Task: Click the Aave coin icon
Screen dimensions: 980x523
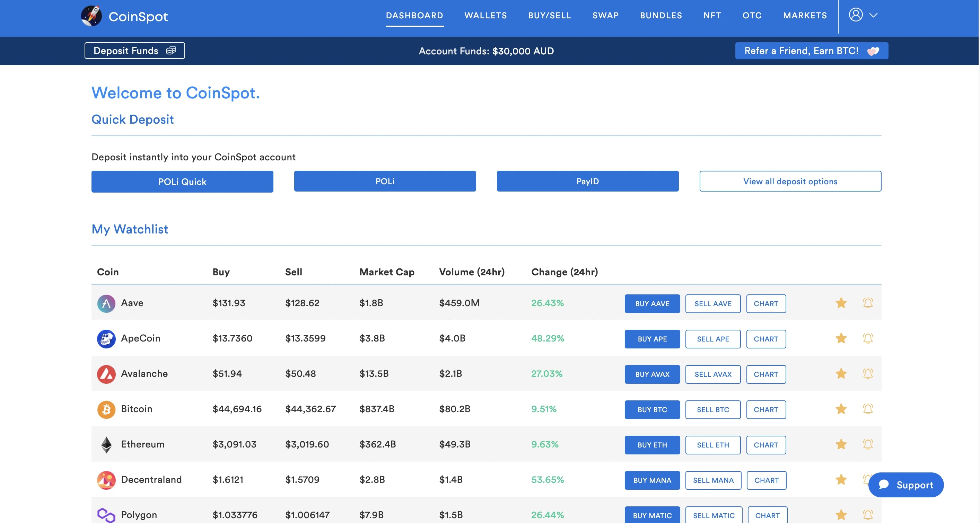Action: (106, 303)
